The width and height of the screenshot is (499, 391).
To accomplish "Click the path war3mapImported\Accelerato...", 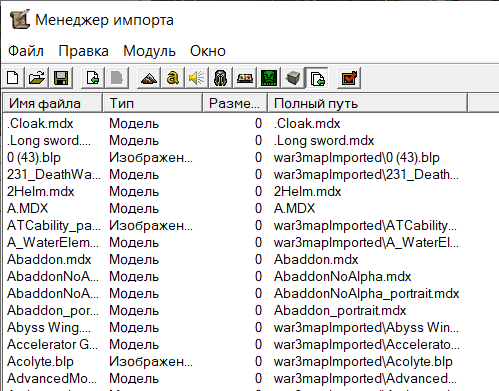I will pyautogui.click(x=367, y=345).
